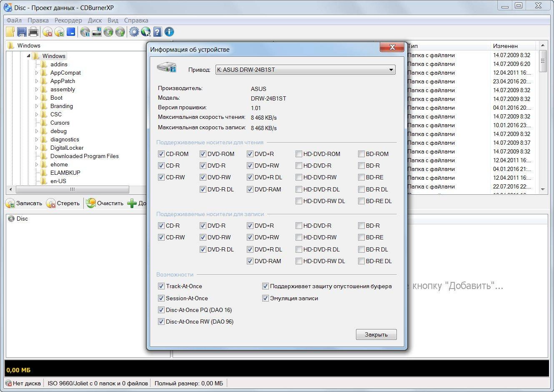
Task: Click the floppy disk save icon
Action: (22, 32)
